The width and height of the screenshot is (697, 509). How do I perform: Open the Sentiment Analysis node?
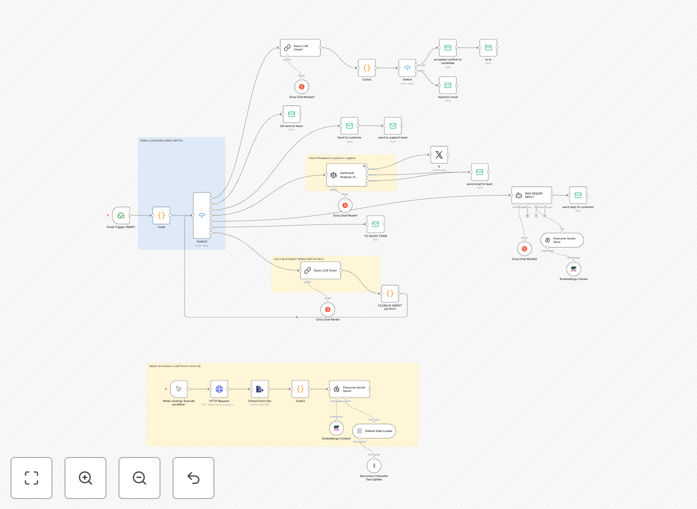347,175
